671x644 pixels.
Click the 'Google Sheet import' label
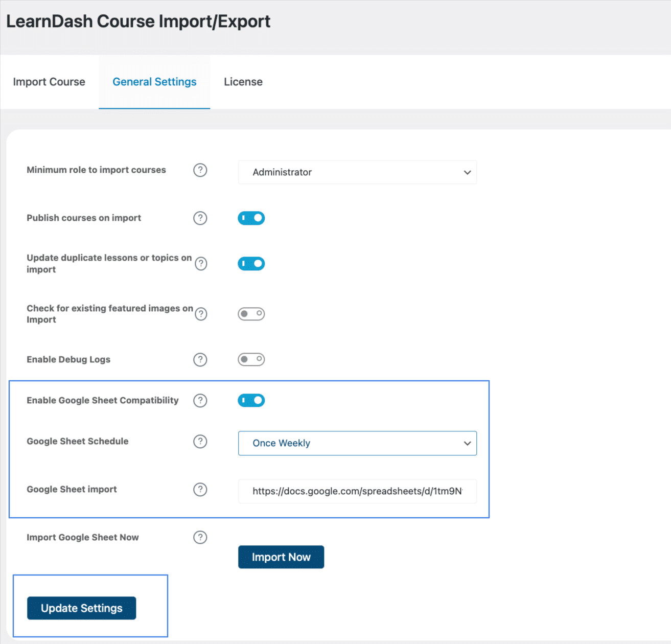(x=72, y=489)
